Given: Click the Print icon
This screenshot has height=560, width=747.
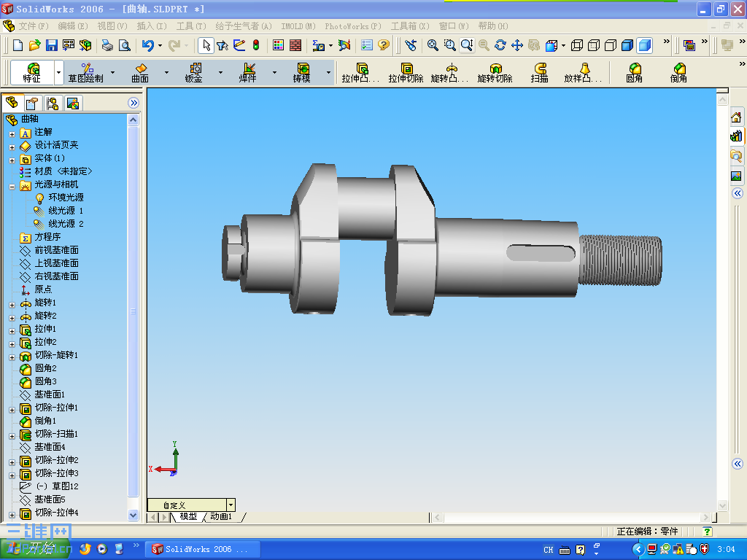Looking at the screenshot, I should (108, 45).
